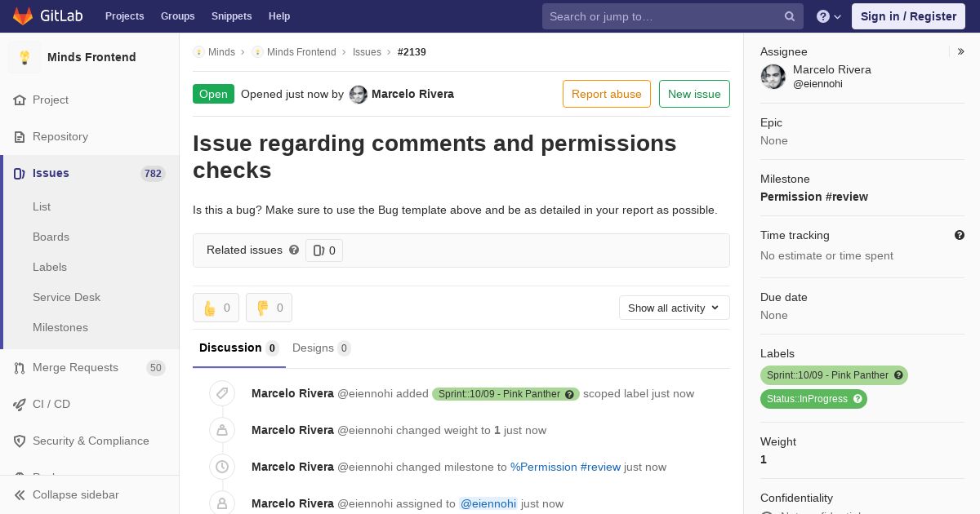Click the help icon on the sidebar Sprint label
This screenshot has width=980, height=514.
(x=898, y=375)
